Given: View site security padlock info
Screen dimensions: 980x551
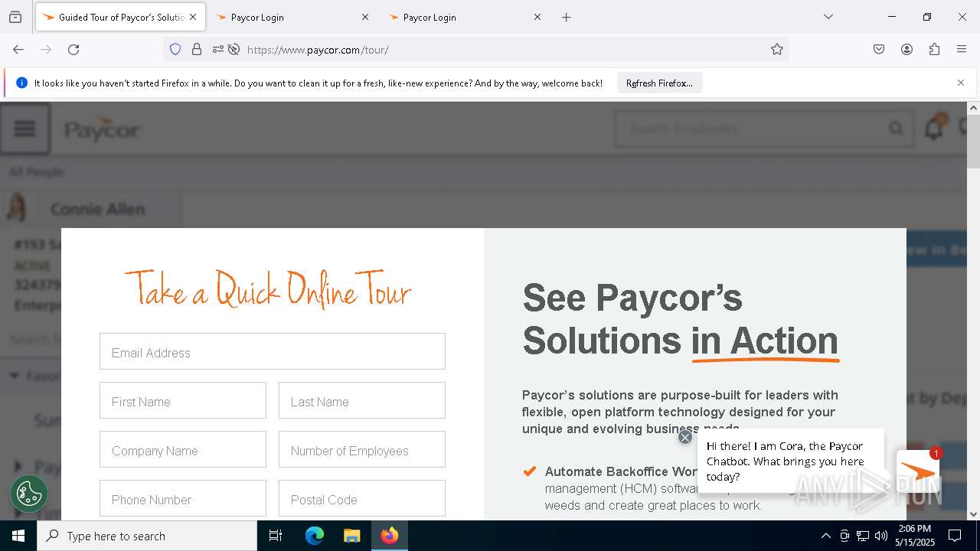Looking at the screenshot, I should tap(197, 49).
